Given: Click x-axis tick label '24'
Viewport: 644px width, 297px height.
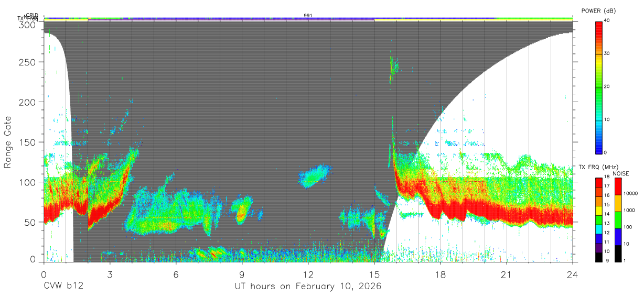Looking at the screenshot, I should pyautogui.click(x=573, y=274).
